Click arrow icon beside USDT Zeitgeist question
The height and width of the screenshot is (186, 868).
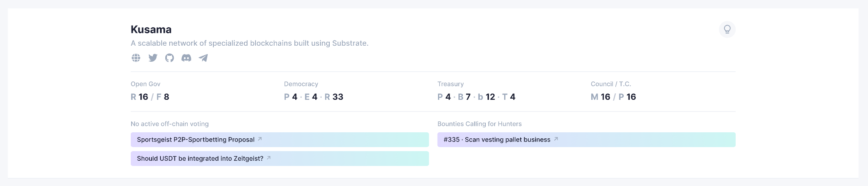269,158
